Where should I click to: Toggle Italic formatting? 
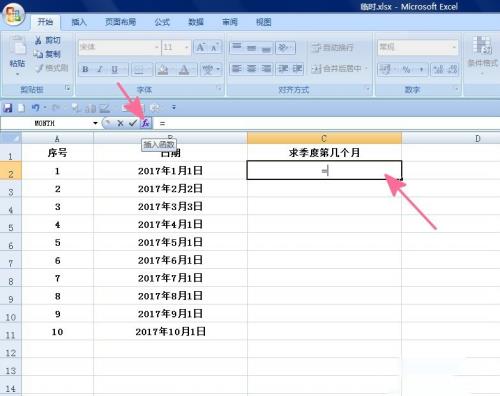coord(100,69)
